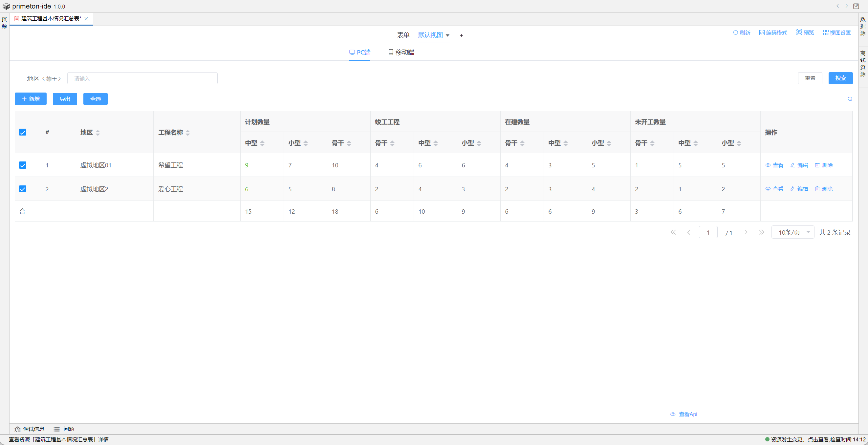Toggle header select-all checkbox

23,132
